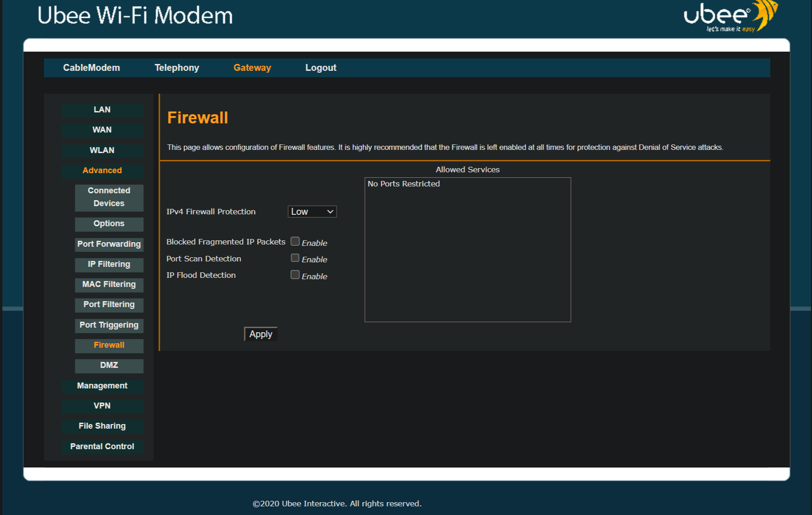Click the Ubee logo
Screen dimensions: 812x515
(731, 16)
